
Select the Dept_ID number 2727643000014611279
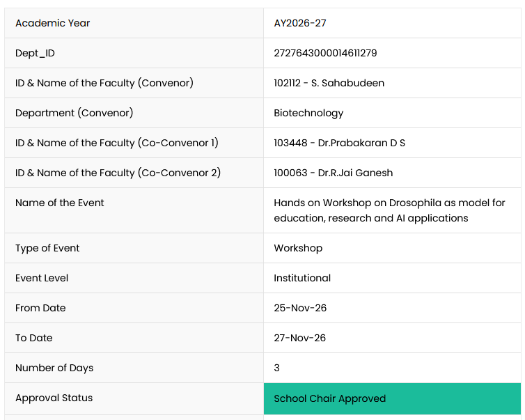pos(325,53)
